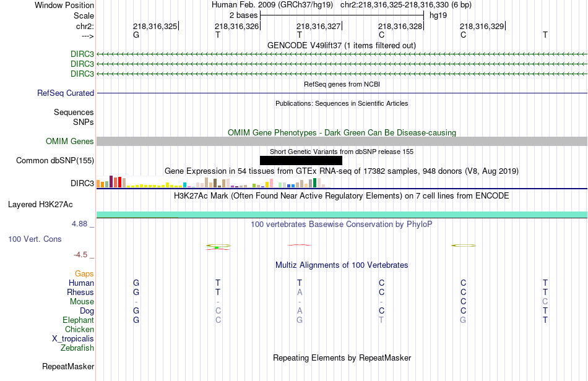Click the 4.88 PhyloP upper limit
This screenshot has width=588, height=381.
tap(79, 224)
